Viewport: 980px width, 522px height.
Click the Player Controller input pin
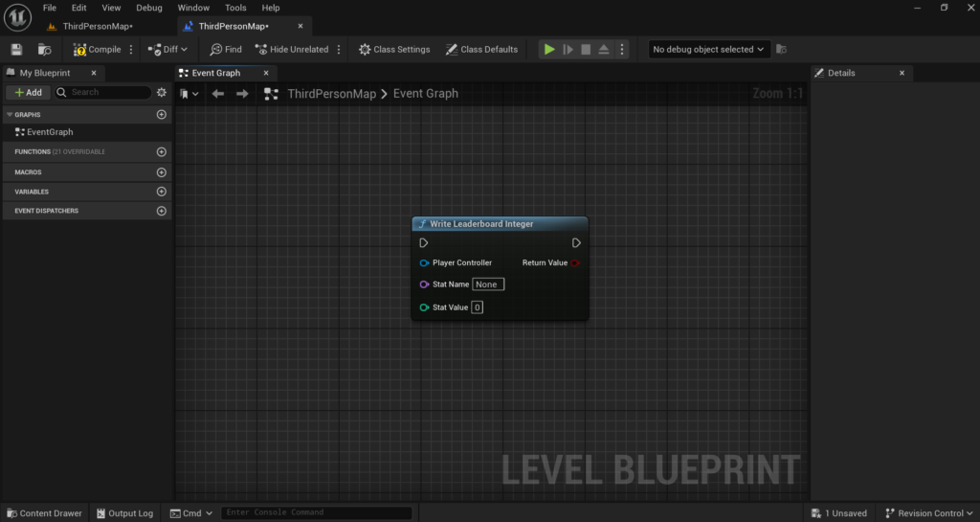coord(424,263)
